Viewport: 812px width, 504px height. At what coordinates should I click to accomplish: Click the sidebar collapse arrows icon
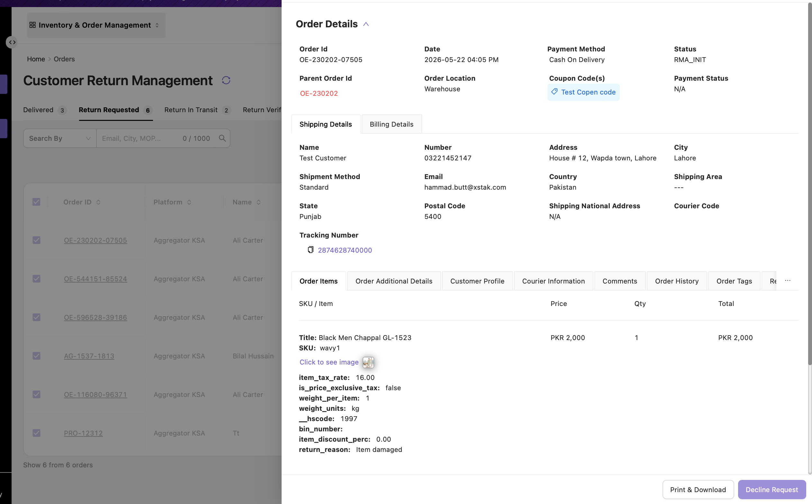tap(12, 42)
